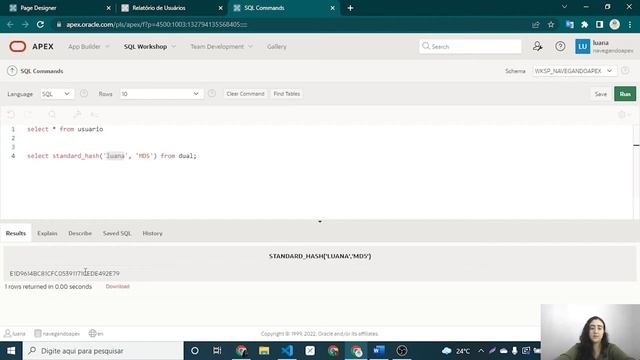
Task: Switch to the Explain tab
Action: tap(47, 233)
